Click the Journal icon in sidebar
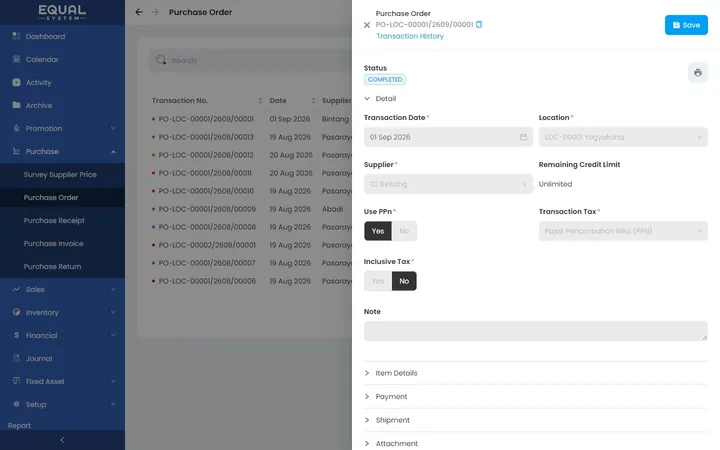Screen dimensions: 720x450 click(16, 358)
